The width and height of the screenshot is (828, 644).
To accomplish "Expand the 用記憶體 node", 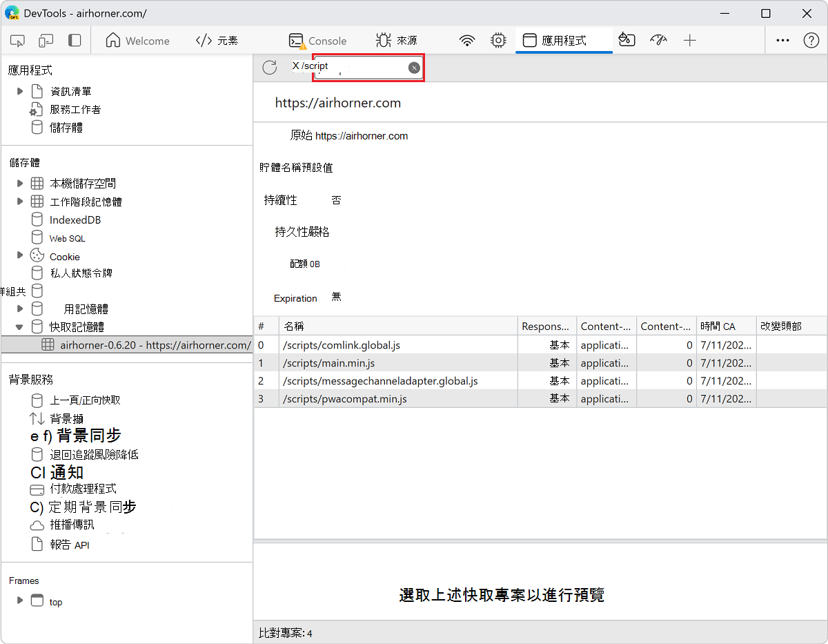I will pyautogui.click(x=20, y=309).
